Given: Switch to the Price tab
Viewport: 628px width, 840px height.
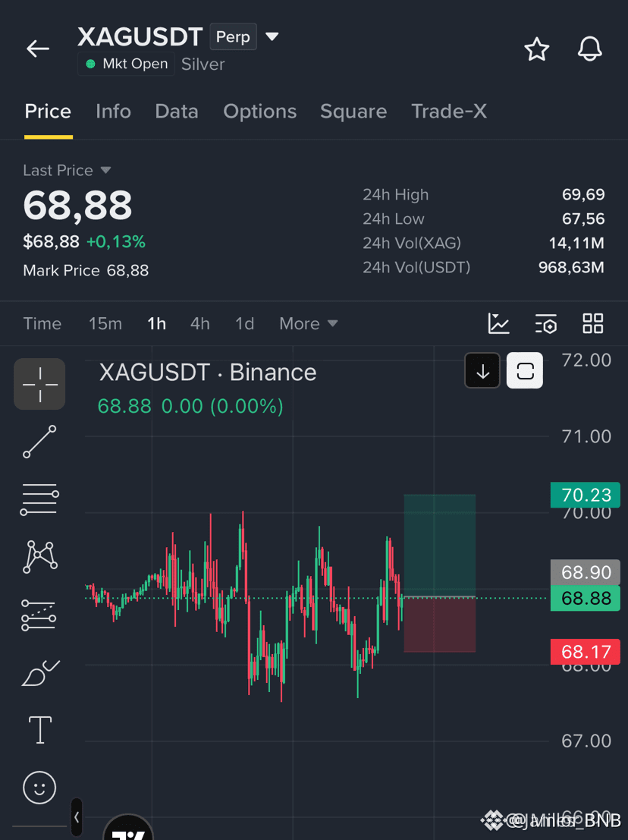Looking at the screenshot, I should tap(48, 112).
